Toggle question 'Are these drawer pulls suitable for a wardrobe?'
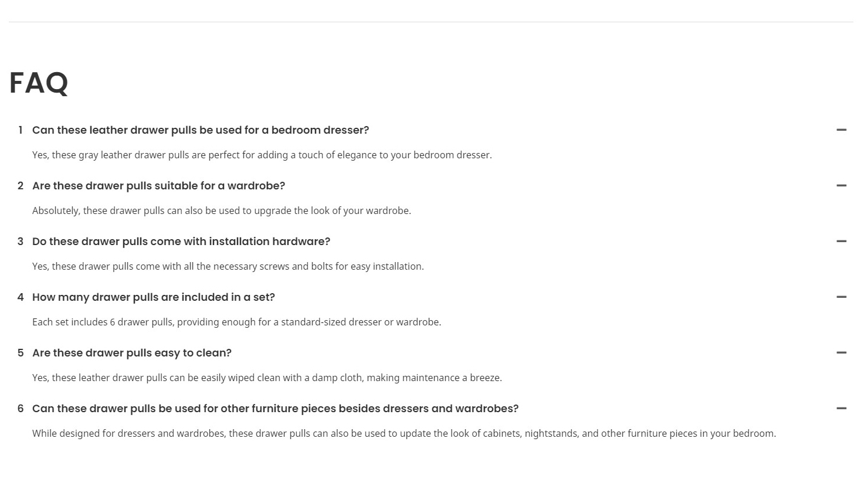This screenshot has width=868, height=479. pyautogui.click(x=158, y=186)
